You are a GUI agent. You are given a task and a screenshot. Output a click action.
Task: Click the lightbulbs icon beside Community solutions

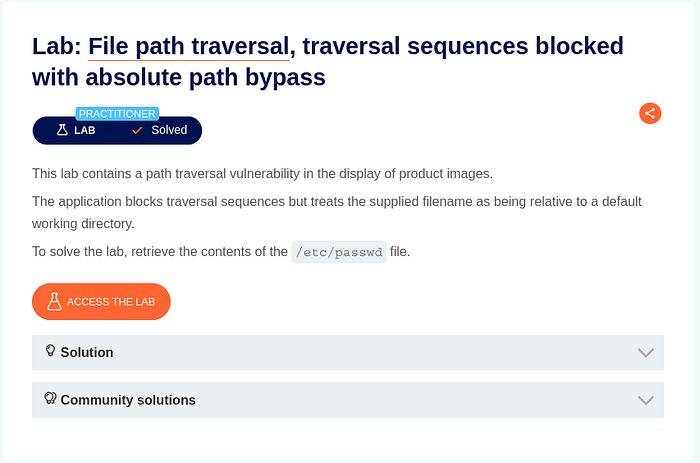pyautogui.click(x=50, y=399)
